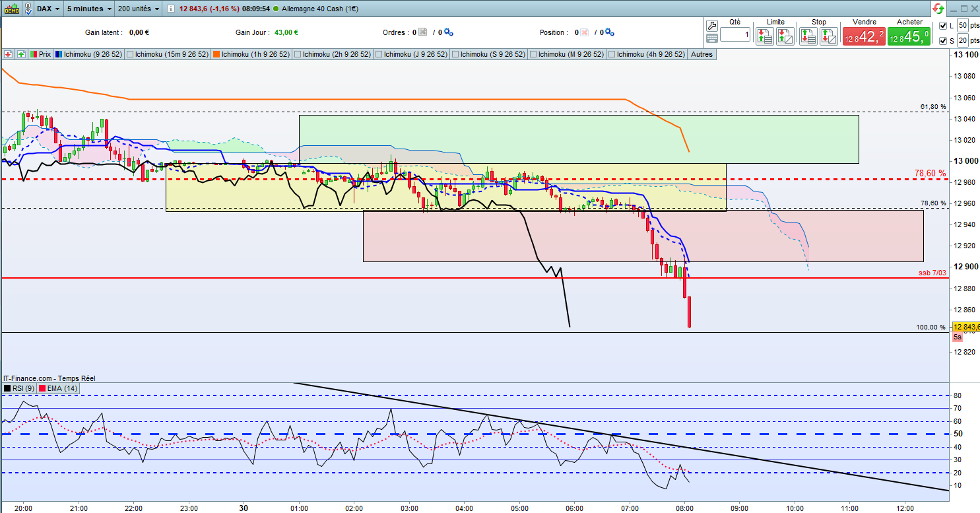Image resolution: width=980 pixels, height=513 pixels.
Task: Toggle the Ichimoku (M 9 26 52) checkbox
Action: click(533, 55)
